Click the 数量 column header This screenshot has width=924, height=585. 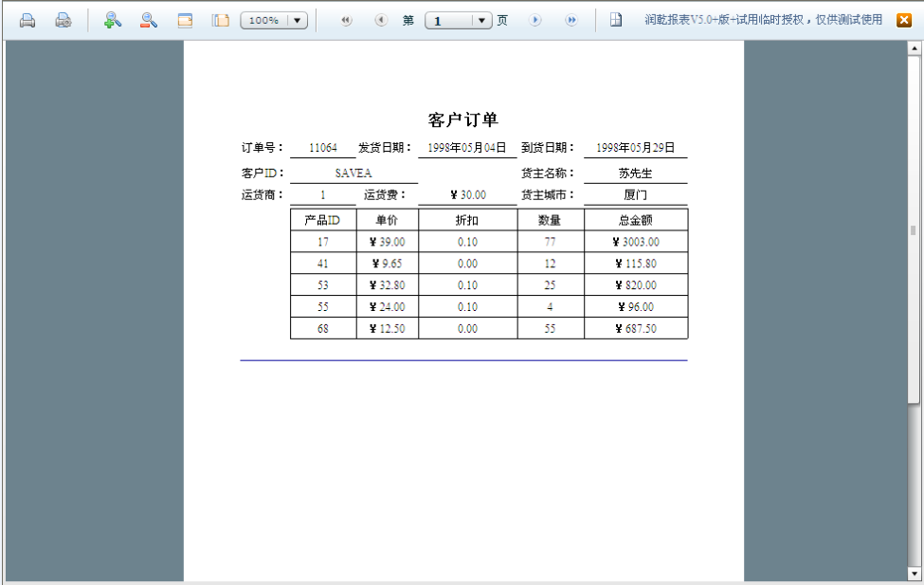click(551, 220)
